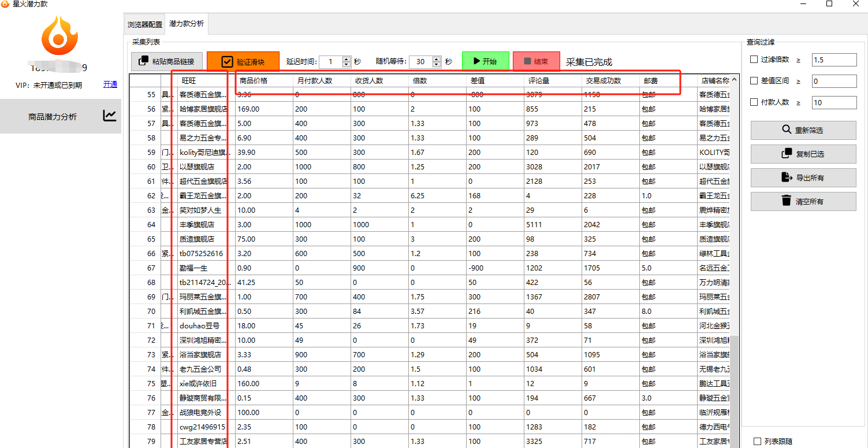Click the chart icon beside 商品潜力分析
Screen dimensions: 868x448
(110, 116)
